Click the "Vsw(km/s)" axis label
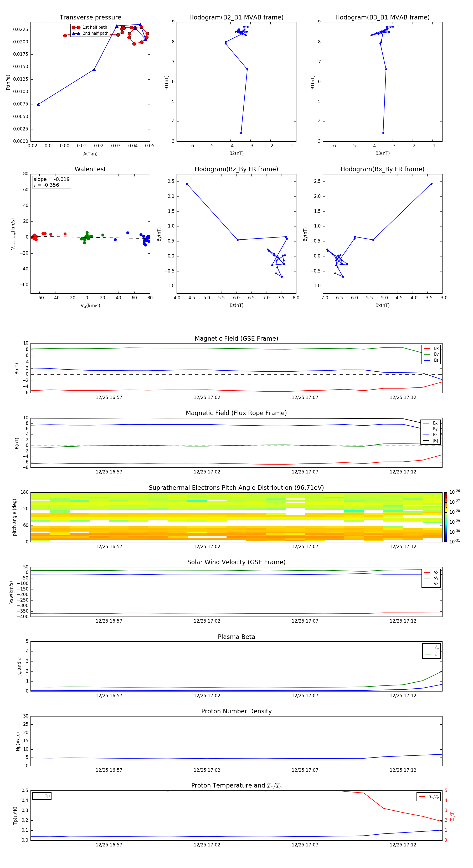Viewport: 473px width, 868px height. coord(11,592)
